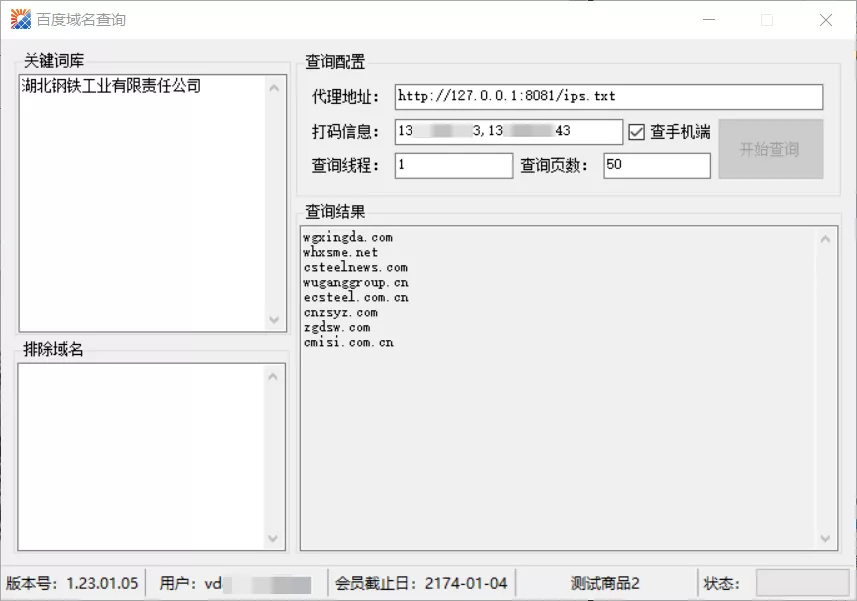
Task: Click the 会员截止日 2174-01-04 status entry
Action: coord(421,584)
